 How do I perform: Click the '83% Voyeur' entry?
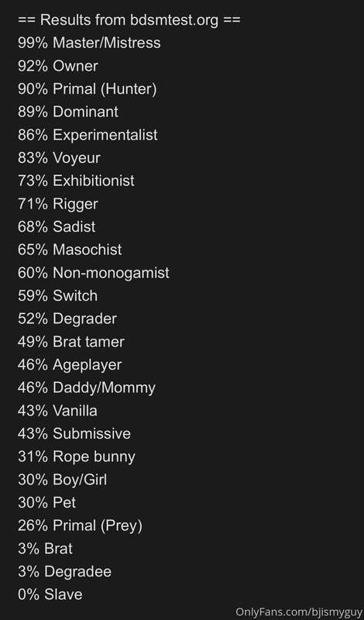tap(60, 158)
